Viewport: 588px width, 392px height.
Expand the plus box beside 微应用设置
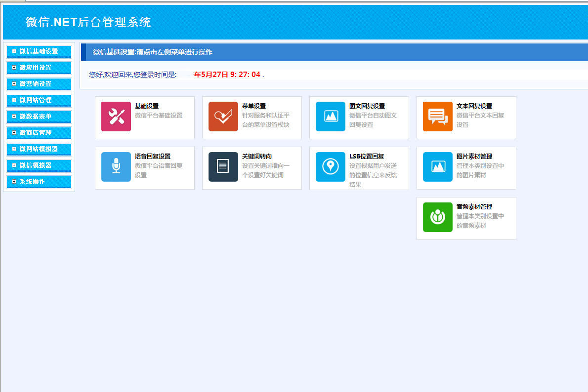[14, 68]
